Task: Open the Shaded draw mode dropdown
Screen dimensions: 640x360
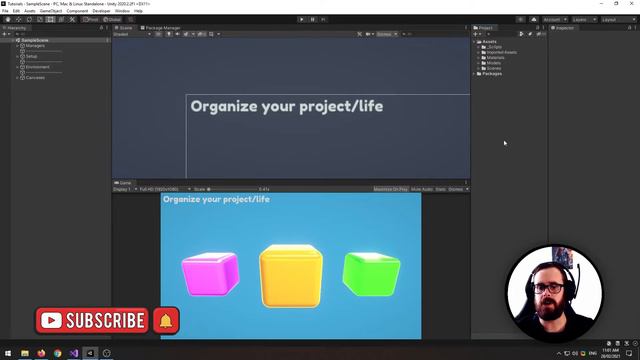Action: coord(132,34)
